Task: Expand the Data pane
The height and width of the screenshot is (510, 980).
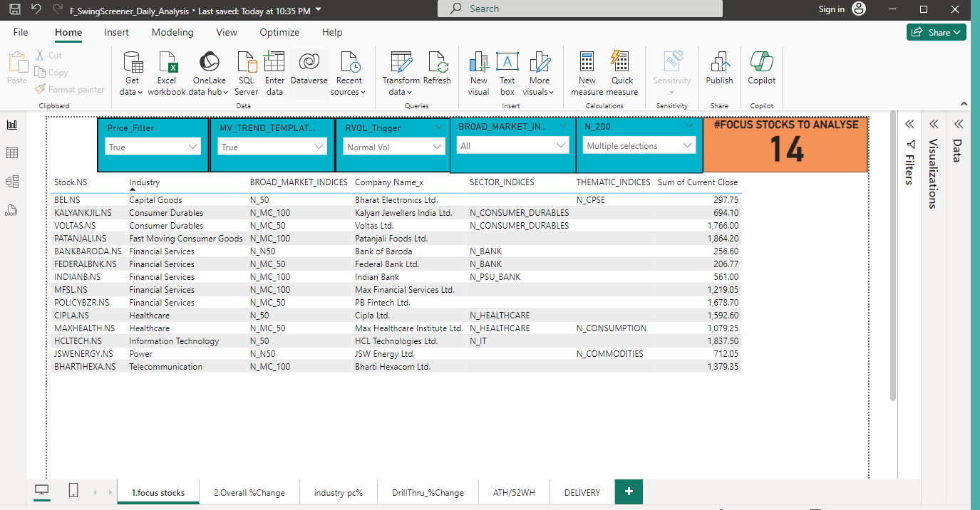Action: click(957, 124)
